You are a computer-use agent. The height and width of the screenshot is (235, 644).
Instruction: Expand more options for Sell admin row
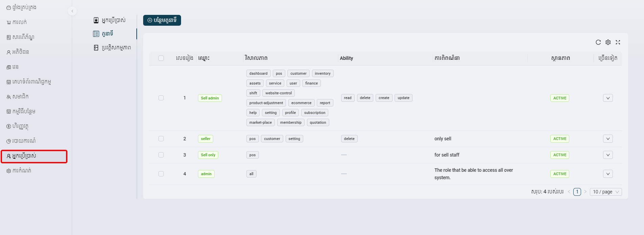[x=608, y=98]
